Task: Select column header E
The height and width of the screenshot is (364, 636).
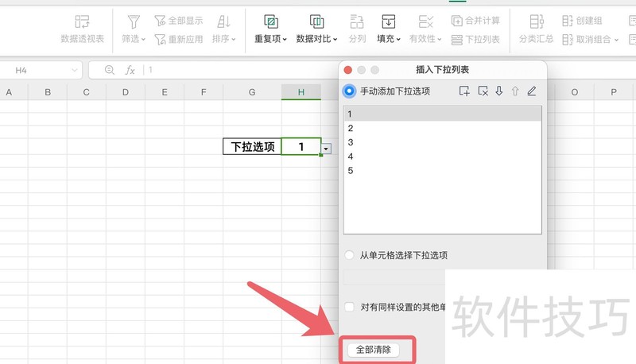Action: 165,92
